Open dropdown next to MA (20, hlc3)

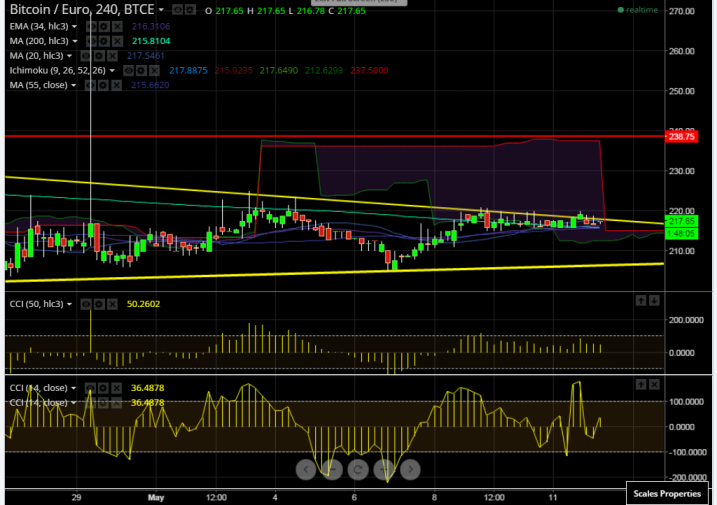70,56
